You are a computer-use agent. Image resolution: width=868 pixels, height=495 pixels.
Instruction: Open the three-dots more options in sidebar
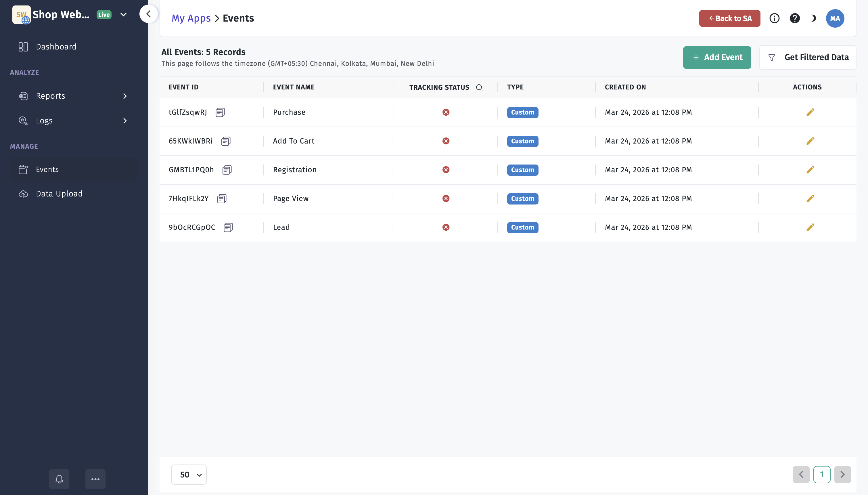pos(95,479)
